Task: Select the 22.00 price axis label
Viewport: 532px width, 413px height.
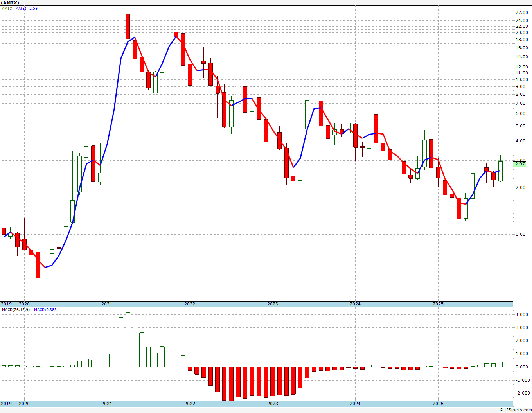Action: [x=522, y=26]
